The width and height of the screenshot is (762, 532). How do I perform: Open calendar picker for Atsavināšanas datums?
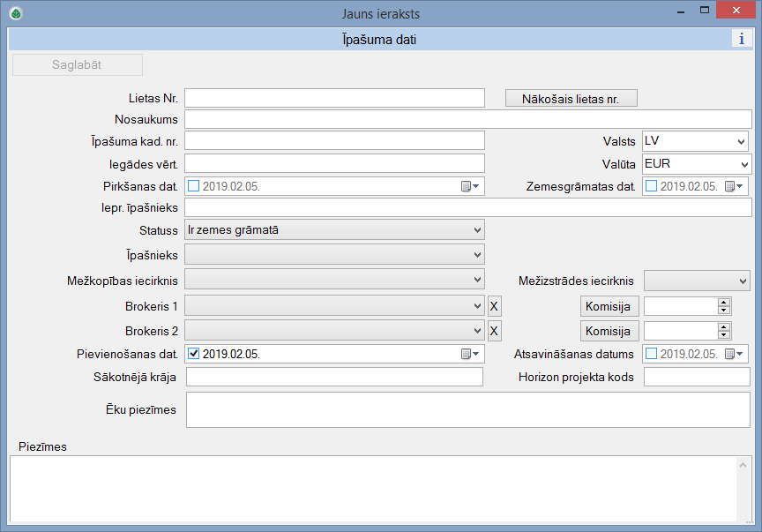coord(733,354)
